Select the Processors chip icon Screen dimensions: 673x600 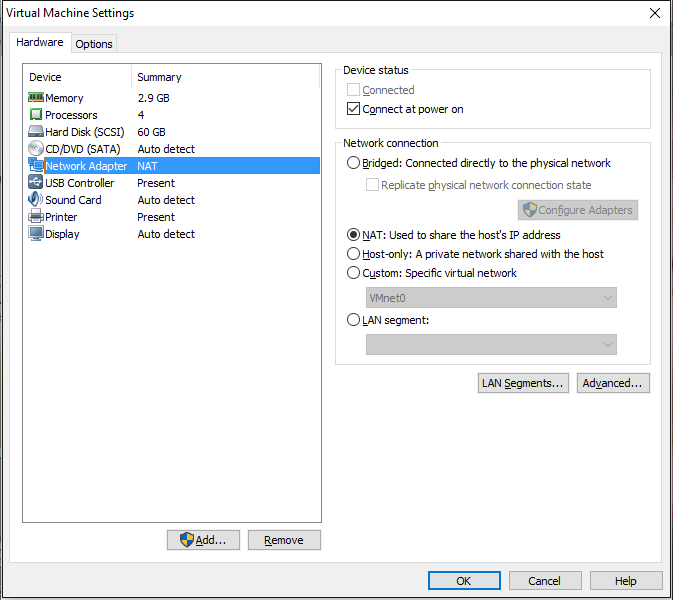[36, 115]
